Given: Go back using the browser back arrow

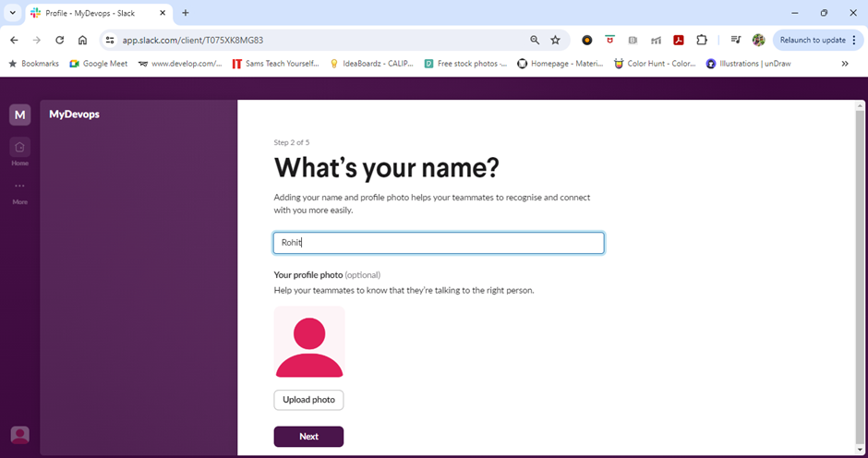Looking at the screenshot, I should coord(15,40).
